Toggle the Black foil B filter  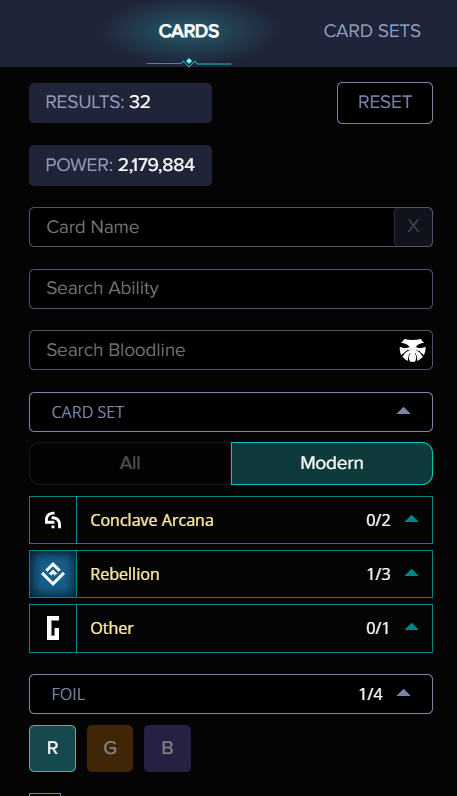168,748
